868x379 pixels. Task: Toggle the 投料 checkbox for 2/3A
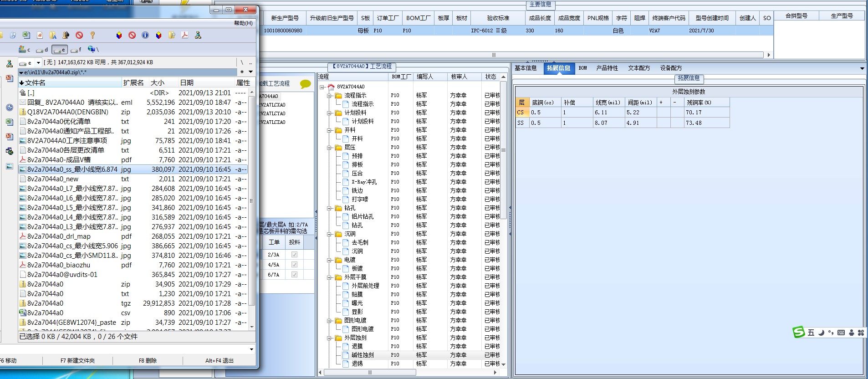pos(294,255)
